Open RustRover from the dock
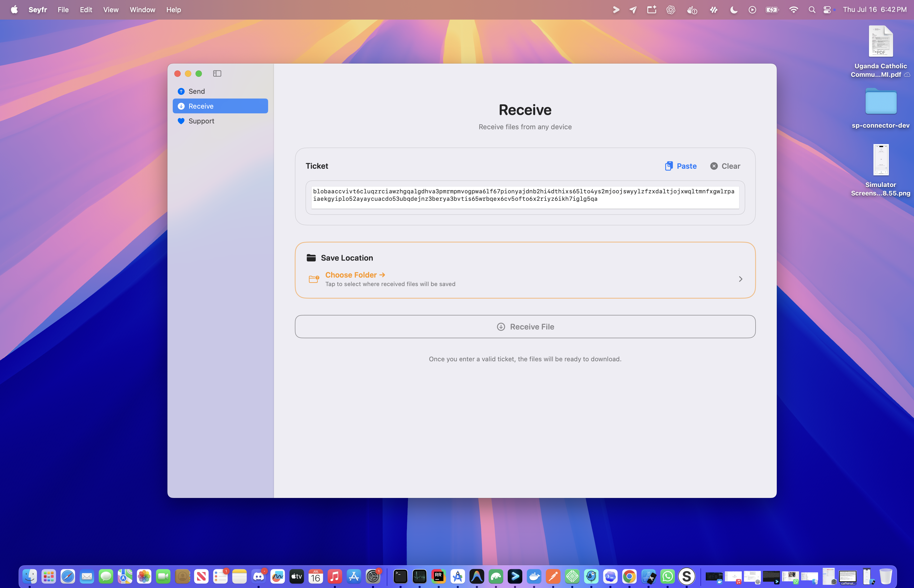Screen dimensions: 914x588 (x=439, y=576)
